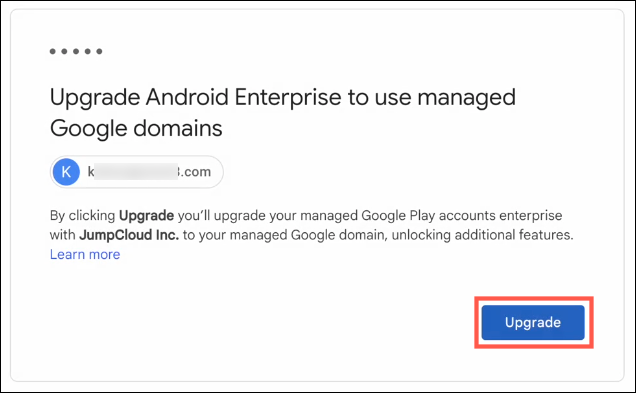This screenshot has width=636, height=393.
Task: Click the second dot in the step indicator
Action: 64,51
